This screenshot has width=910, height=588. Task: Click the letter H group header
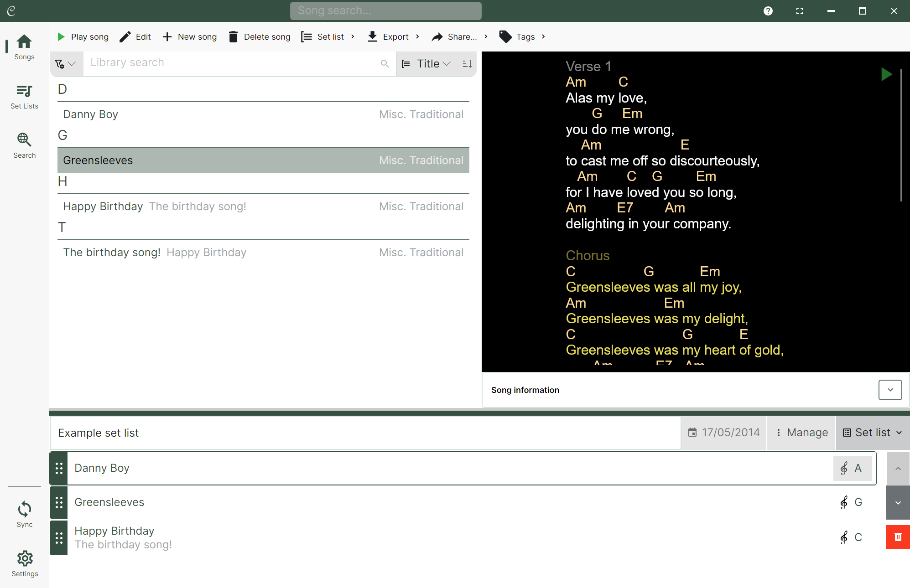tap(62, 181)
